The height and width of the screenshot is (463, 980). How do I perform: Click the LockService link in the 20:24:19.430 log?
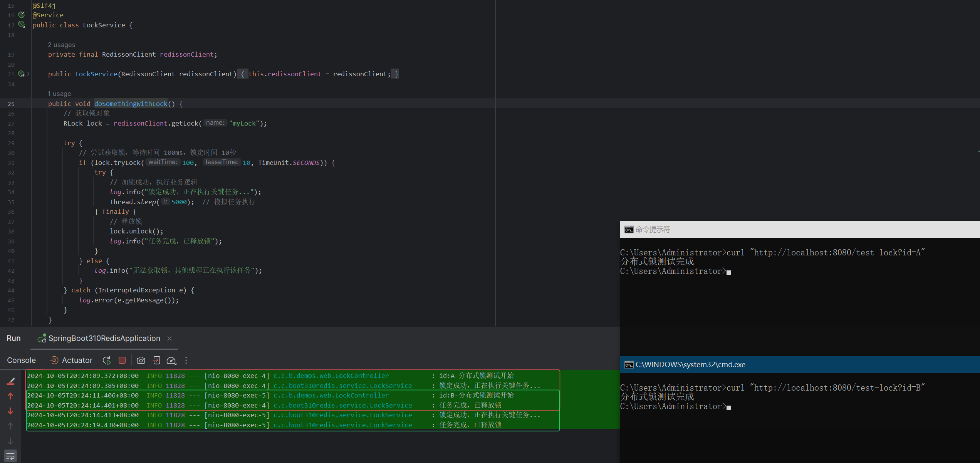(x=342, y=425)
